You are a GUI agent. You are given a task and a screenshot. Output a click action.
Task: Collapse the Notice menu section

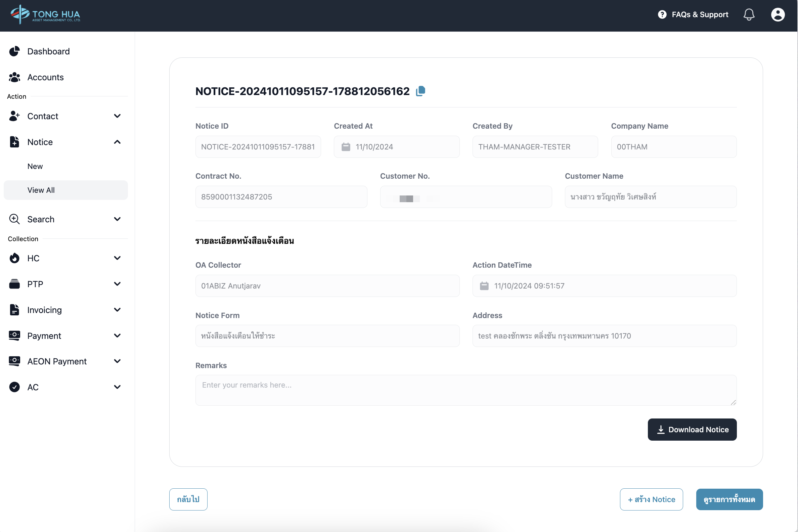118,142
